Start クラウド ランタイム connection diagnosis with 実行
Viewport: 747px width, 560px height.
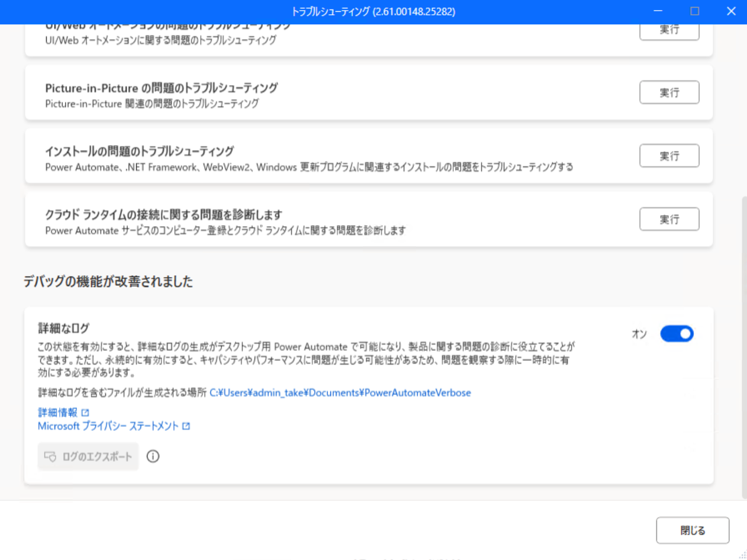coord(669,219)
